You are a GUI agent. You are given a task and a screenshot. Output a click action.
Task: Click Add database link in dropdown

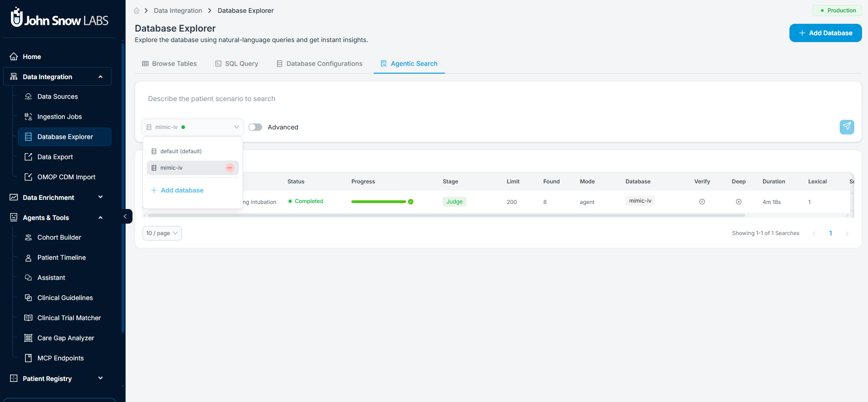[x=177, y=190]
